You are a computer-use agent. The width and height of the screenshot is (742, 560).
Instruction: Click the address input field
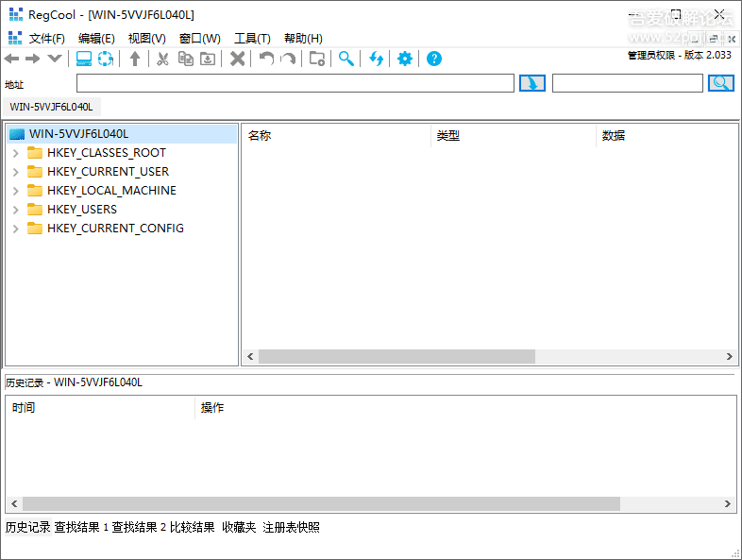click(295, 83)
